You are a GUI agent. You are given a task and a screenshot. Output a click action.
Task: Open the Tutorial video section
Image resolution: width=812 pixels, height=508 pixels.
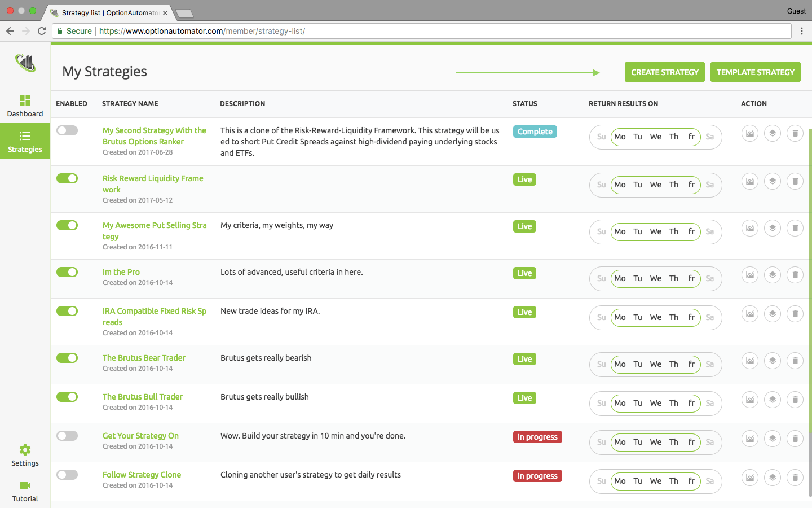pyautogui.click(x=25, y=490)
